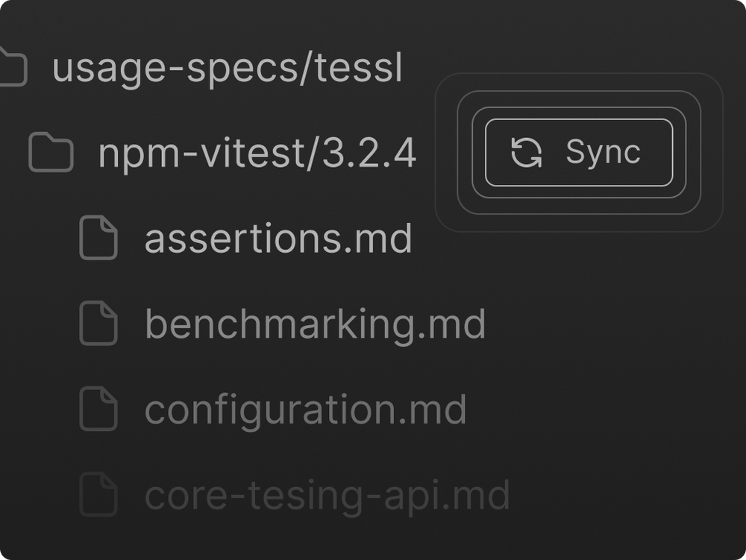Select the benchmarking.md file name

point(314,324)
